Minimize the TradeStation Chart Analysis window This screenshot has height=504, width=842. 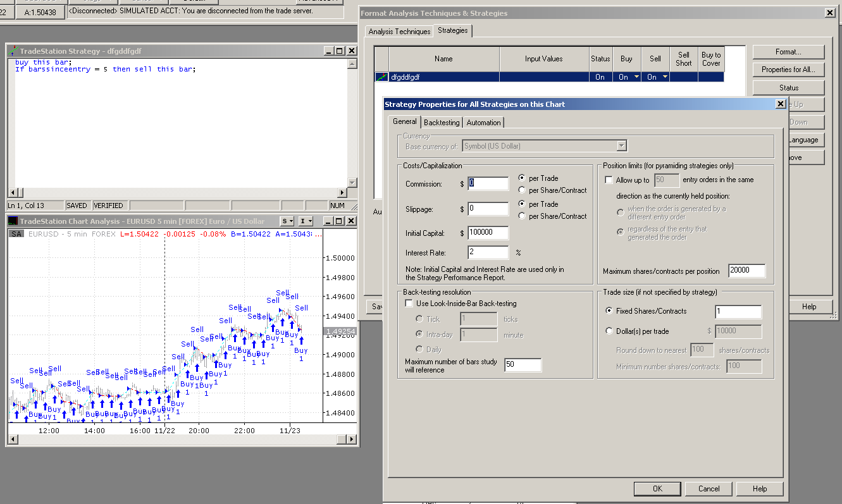[329, 221]
